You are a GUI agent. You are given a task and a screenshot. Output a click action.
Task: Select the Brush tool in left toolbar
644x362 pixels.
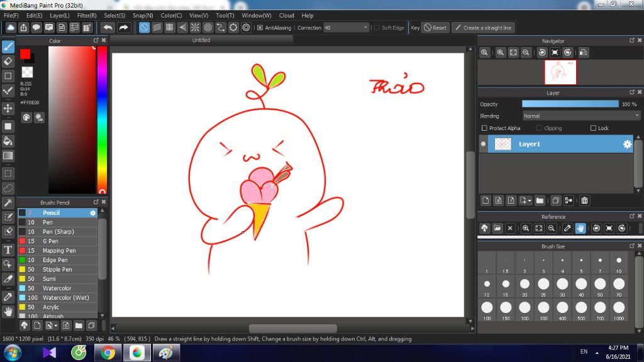[8, 47]
